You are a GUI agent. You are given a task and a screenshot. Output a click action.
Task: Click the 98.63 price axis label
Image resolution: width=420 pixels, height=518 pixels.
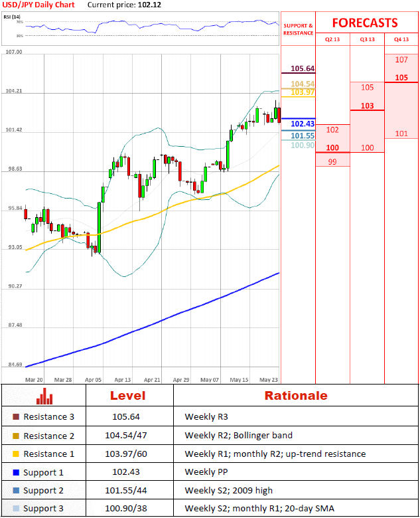[x=15, y=169]
